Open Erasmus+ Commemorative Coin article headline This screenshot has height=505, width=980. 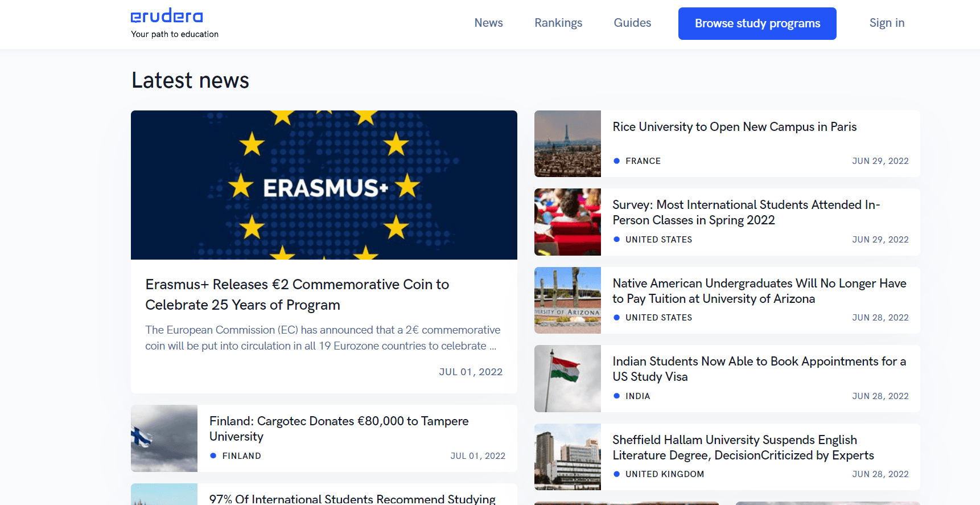click(297, 294)
